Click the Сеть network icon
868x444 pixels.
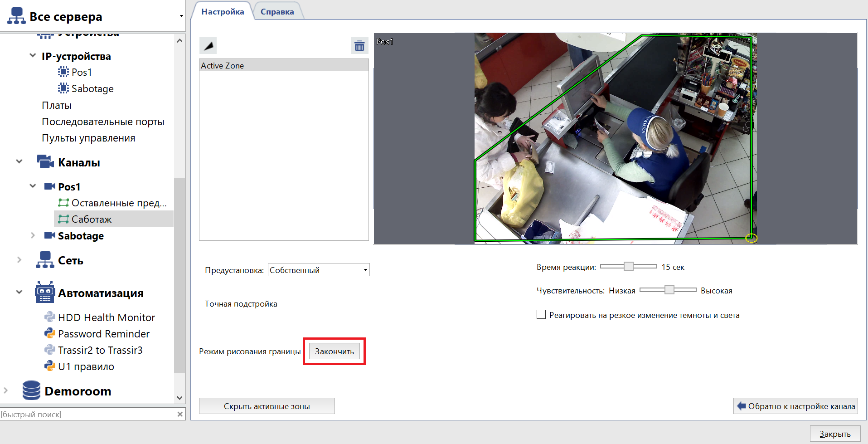[45, 260]
